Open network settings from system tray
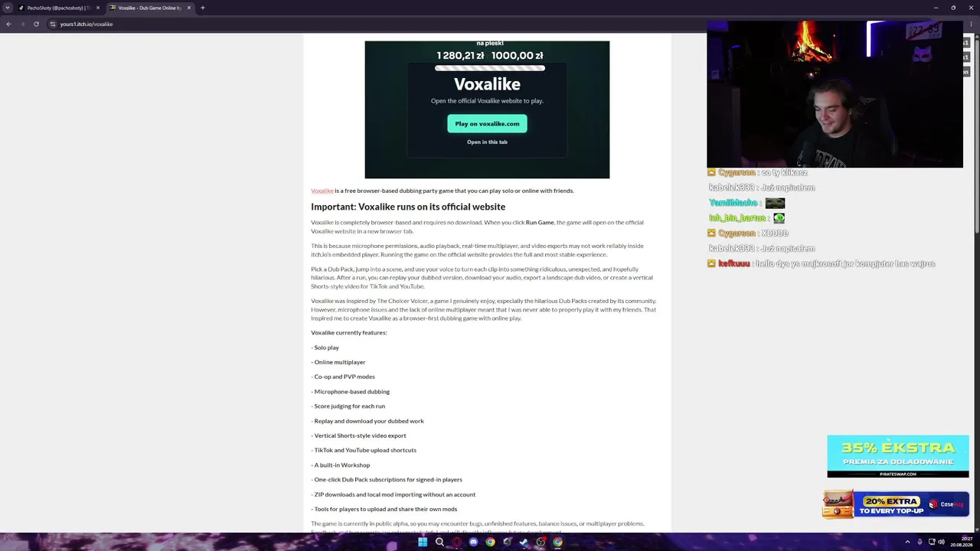The width and height of the screenshot is (980, 551). click(x=932, y=542)
